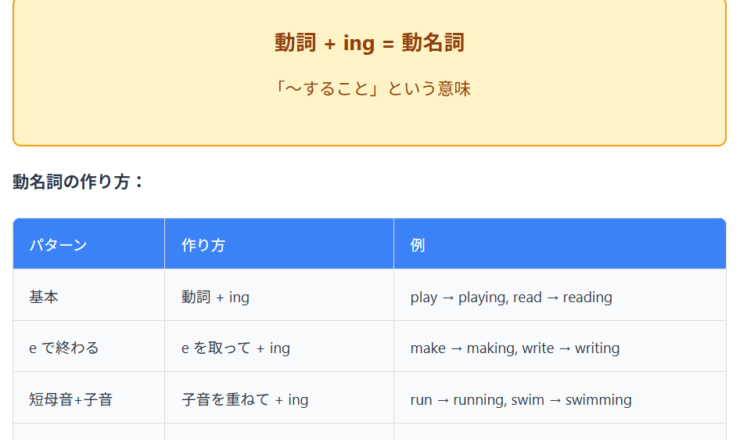Click the word "make" before the arrow
Image resolution: width=740 pixels, height=440 pixels.
428,348
